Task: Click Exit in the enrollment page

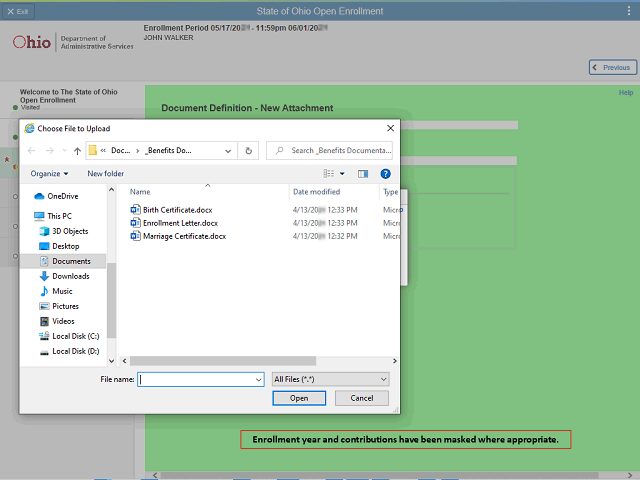Action: pos(18,11)
